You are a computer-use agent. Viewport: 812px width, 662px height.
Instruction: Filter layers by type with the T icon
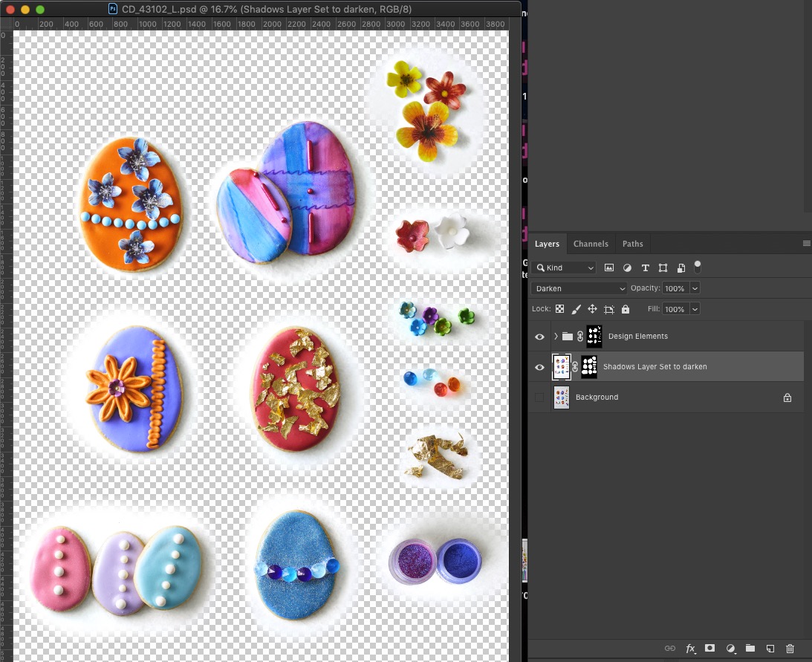tap(645, 267)
